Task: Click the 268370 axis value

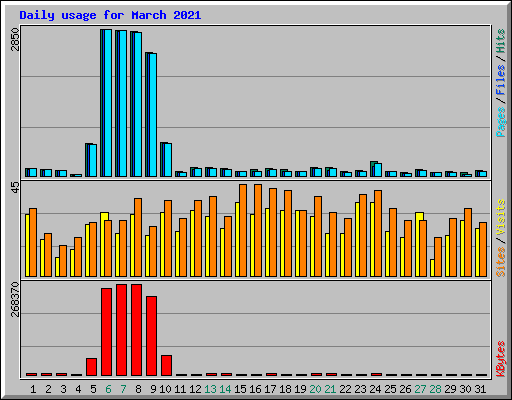Action: pos(15,299)
